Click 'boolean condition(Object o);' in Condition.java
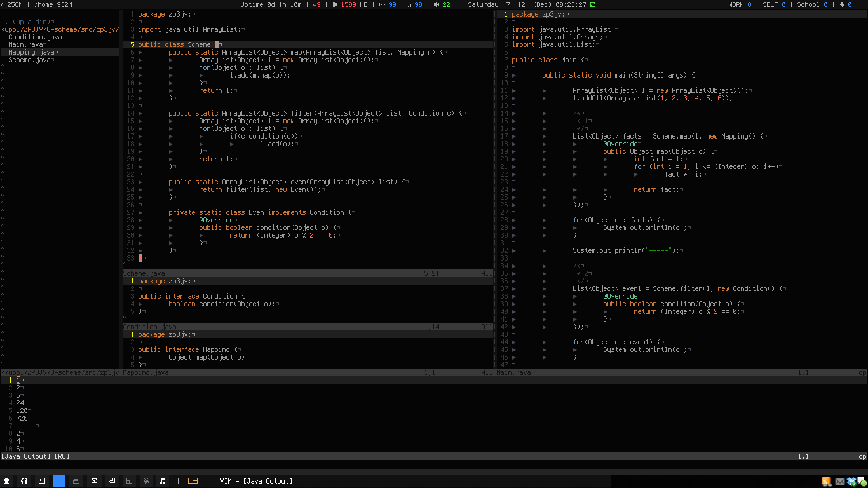Viewport: 868px width, 488px height. click(x=223, y=304)
